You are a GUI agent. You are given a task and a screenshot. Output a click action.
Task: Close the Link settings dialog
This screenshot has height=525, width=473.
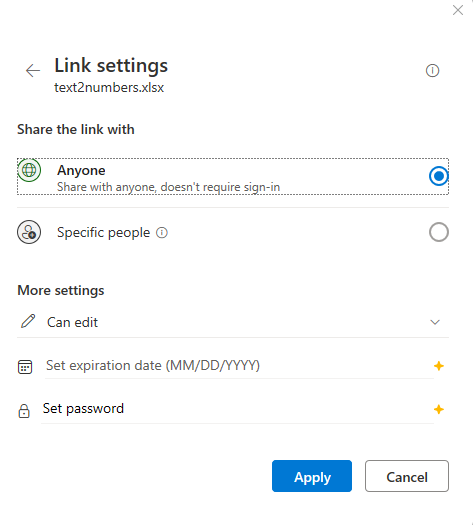coord(458,10)
